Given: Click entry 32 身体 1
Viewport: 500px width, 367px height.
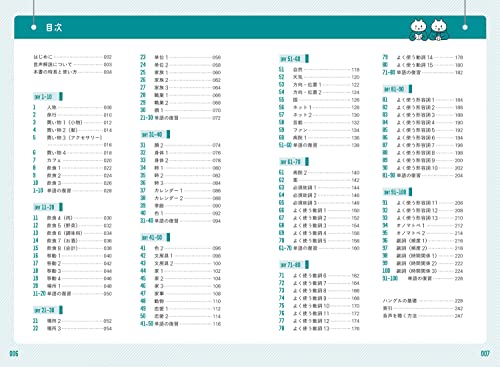Looking at the screenshot, I should point(180,153).
